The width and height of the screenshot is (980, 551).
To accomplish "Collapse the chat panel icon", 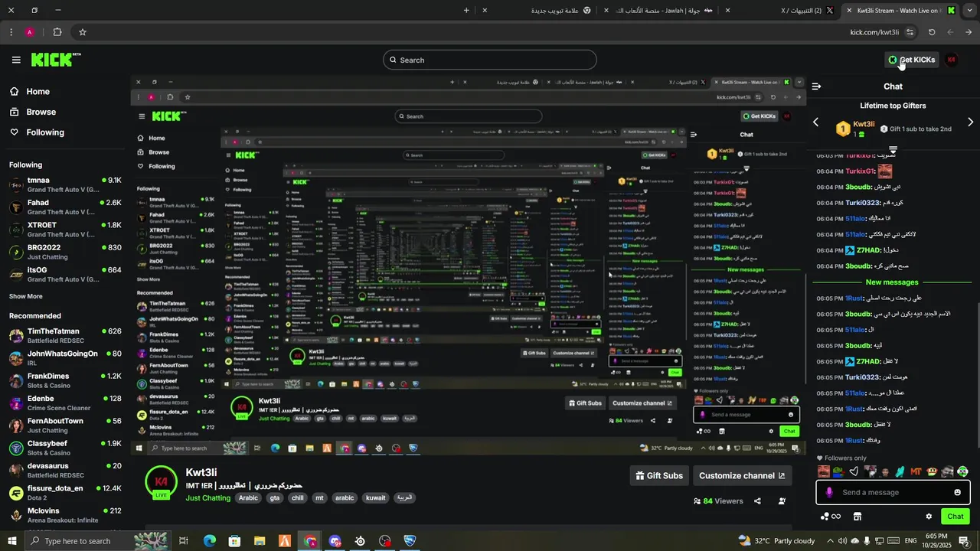I will 816,86.
